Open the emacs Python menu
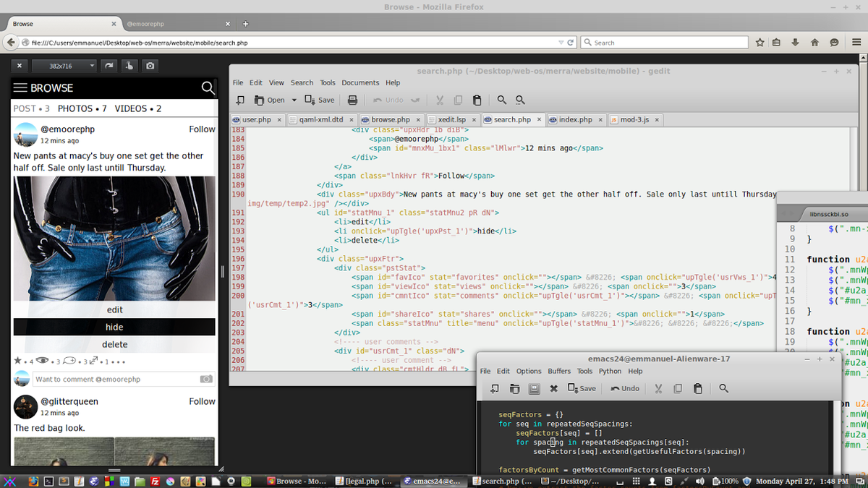Viewport: 868px width, 488px height. [x=610, y=371]
